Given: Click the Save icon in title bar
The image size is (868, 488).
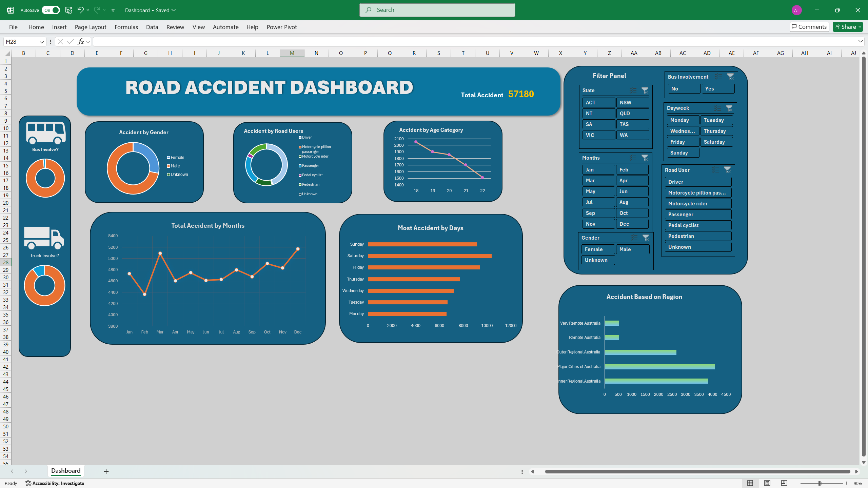Looking at the screenshot, I should coord(69,10).
